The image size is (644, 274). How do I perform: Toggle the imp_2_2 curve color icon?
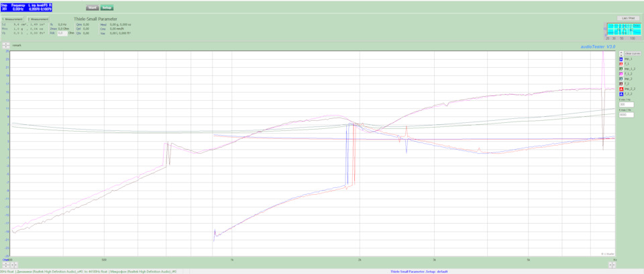621,89
